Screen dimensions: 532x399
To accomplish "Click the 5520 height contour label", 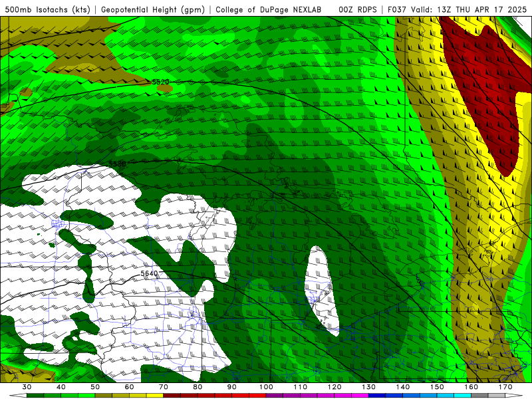I will click(160, 82).
